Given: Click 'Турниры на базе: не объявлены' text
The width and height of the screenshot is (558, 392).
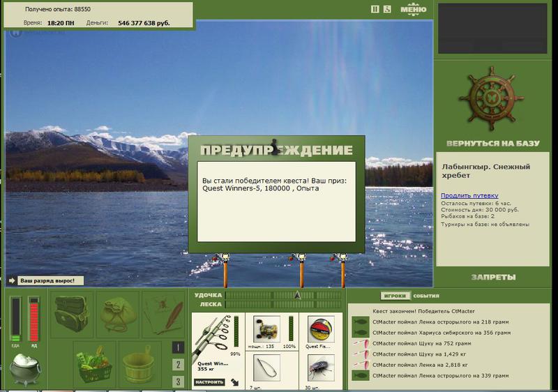Looking at the screenshot, I should [x=485, y=225].
